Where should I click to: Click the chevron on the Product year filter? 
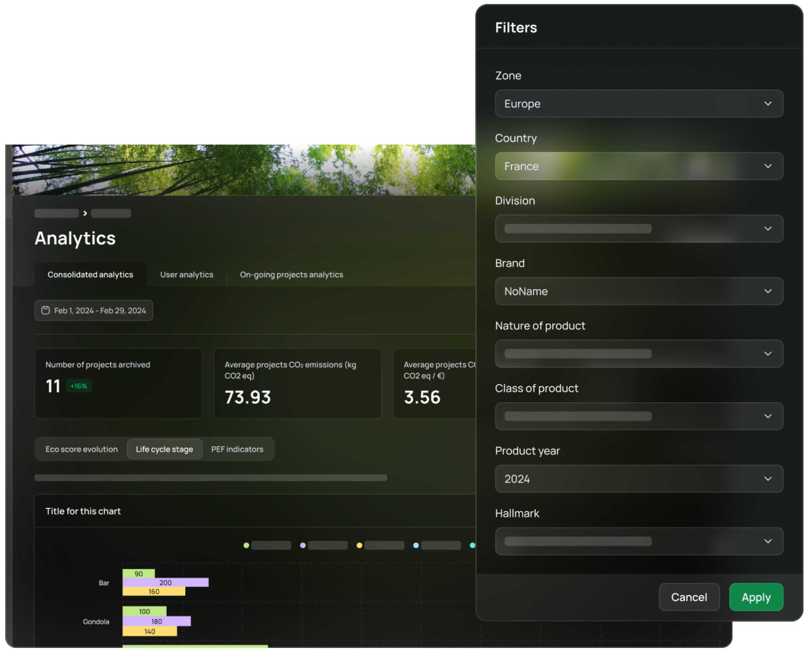(x=768, y=479)
